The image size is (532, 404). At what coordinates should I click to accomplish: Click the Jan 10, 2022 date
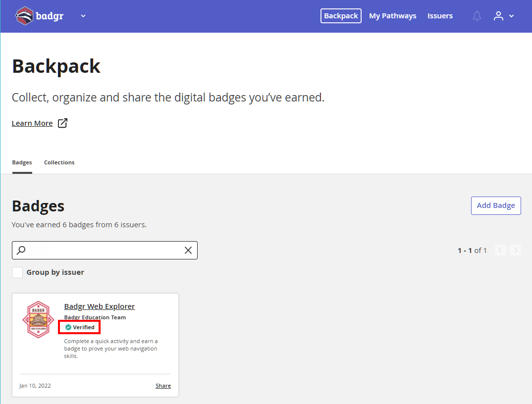click(x=35, y=386)
